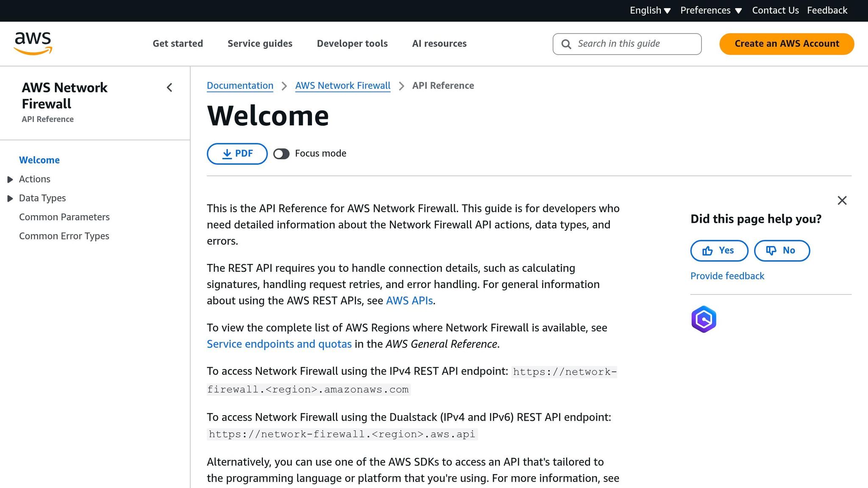Expand the Data Types section
This screenshot has width=868, height=488.
point(10,198)
